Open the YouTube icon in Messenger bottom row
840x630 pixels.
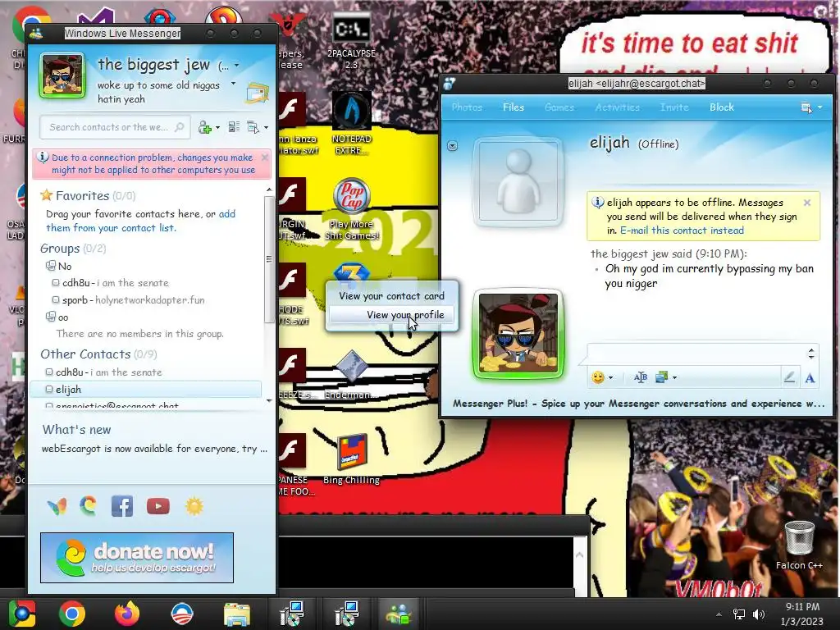pos(158,506)
